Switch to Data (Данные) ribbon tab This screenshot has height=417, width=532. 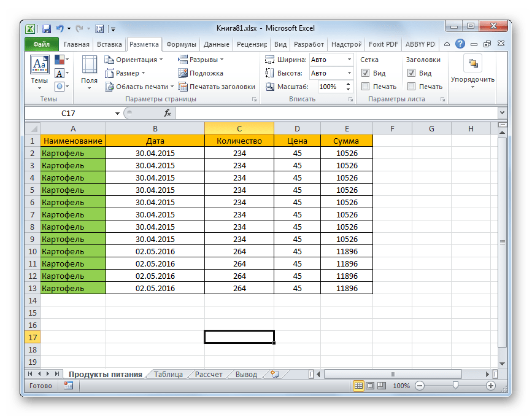click(x=217, y=44)
